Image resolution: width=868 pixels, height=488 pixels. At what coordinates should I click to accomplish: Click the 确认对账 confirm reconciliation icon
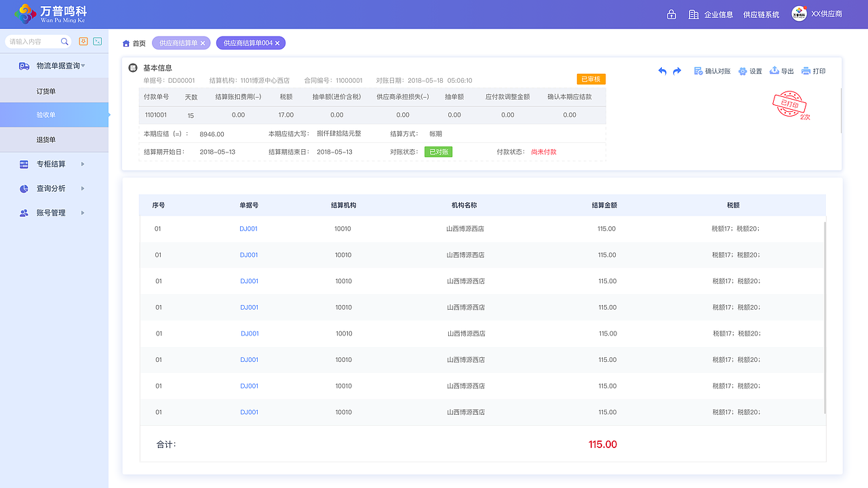pos(698,71)
